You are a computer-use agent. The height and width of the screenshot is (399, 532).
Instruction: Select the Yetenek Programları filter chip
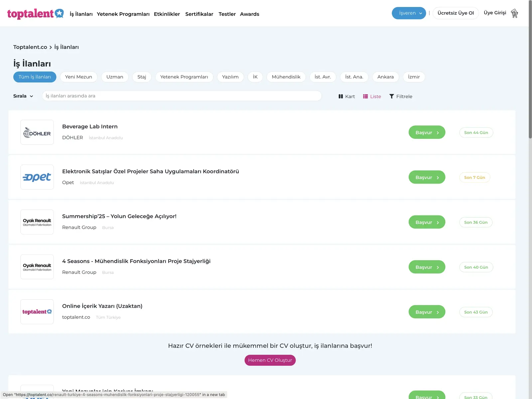point(184,77)
